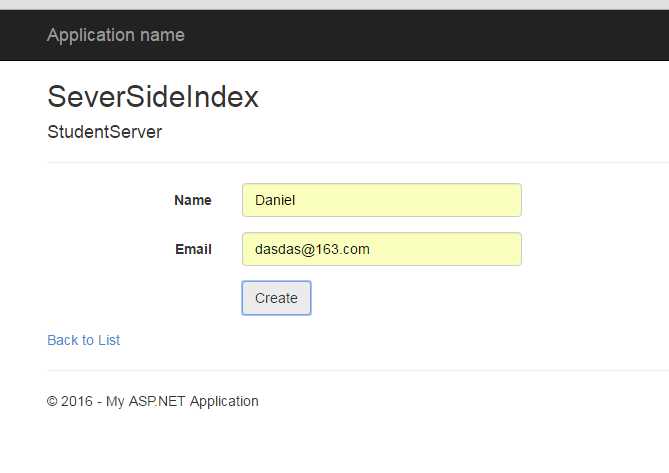Click the SeverSideIndex page heading
This screenshot has height=473, width=669.
tap(153, 97)
